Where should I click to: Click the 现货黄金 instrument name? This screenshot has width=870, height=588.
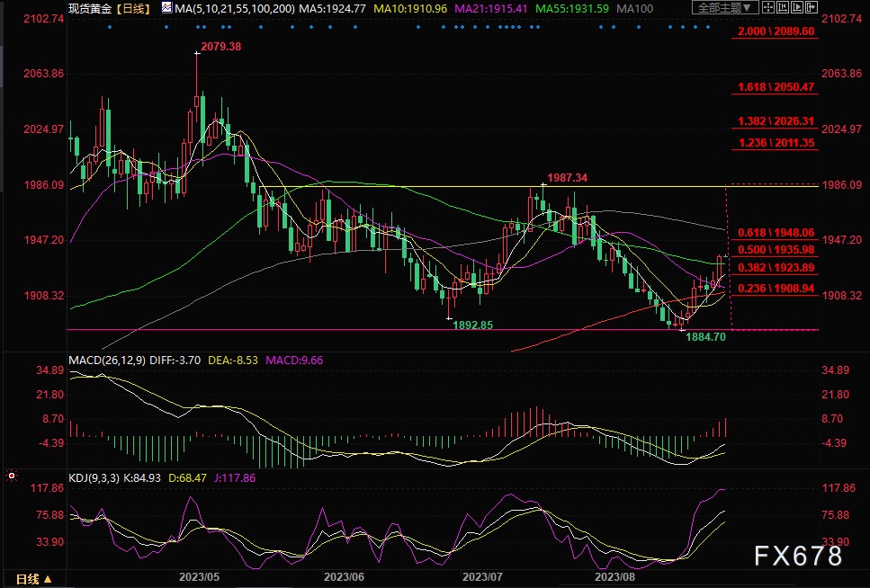[x=88, y=8]
